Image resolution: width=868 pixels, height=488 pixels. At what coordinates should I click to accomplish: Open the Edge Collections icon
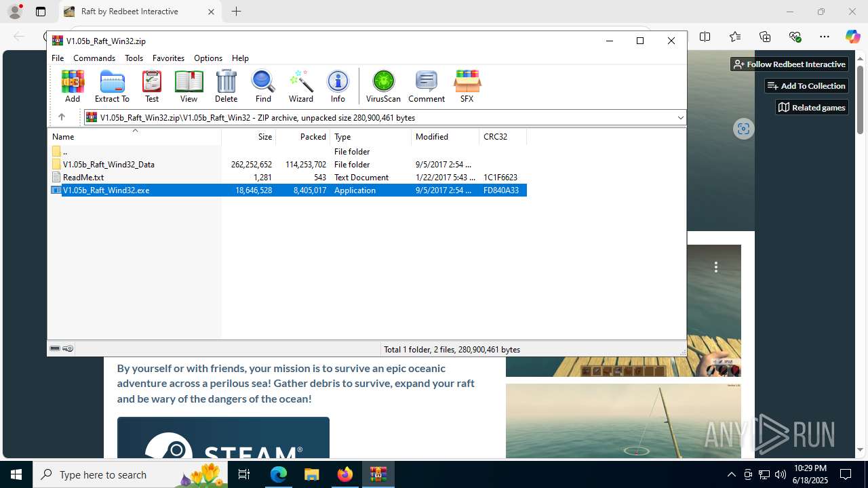point(765,37)
